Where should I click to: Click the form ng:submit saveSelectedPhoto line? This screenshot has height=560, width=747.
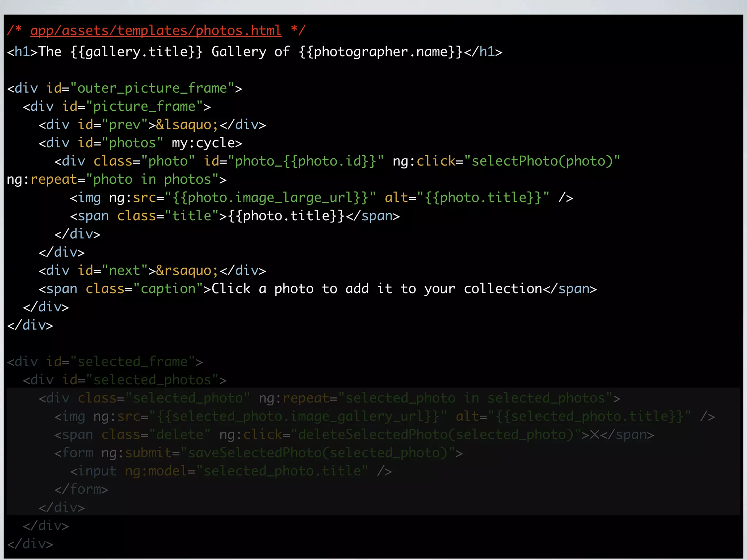(x=258, y=453)
